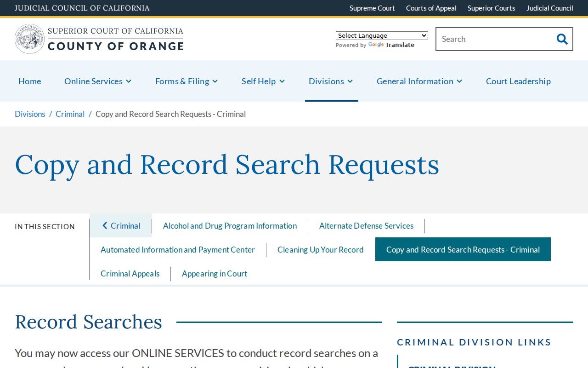Open the Select Language dropdown

pyautogui.click(x=382, y=35)
